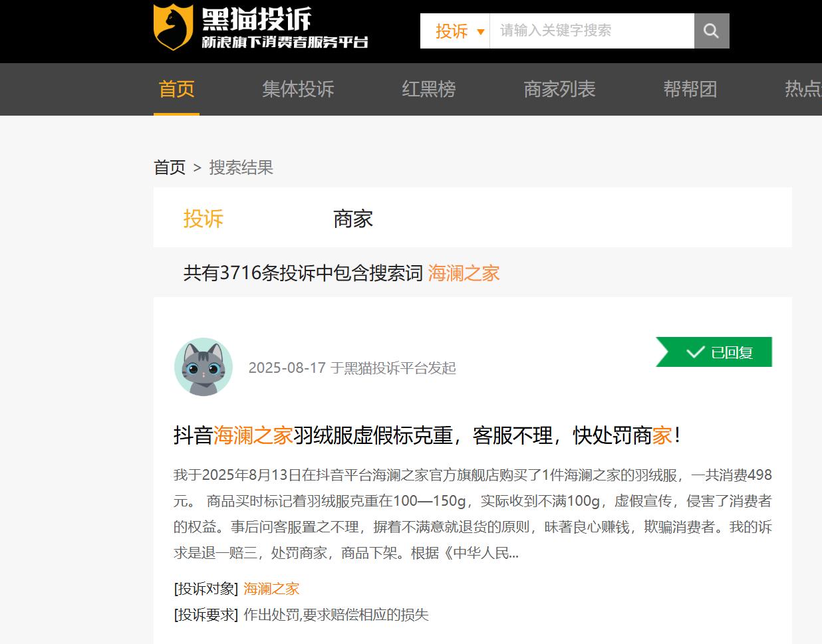Open the 集体投诉 collective complaints section

(x=298, y=90)
